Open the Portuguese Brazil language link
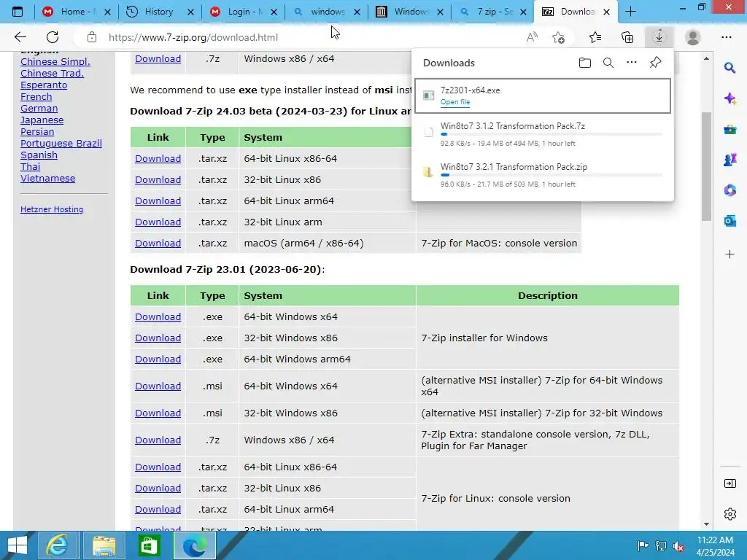747x560 pixels. (x=61, y=144)
